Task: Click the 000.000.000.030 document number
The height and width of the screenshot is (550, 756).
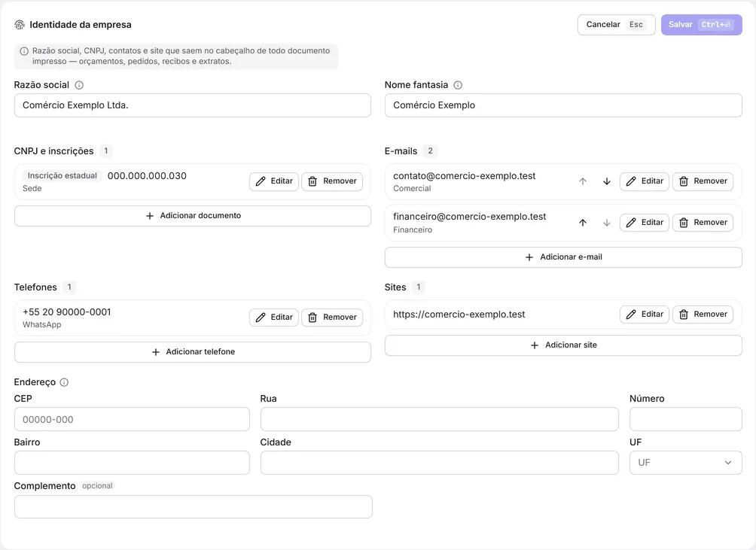Action: click(147, 176)
